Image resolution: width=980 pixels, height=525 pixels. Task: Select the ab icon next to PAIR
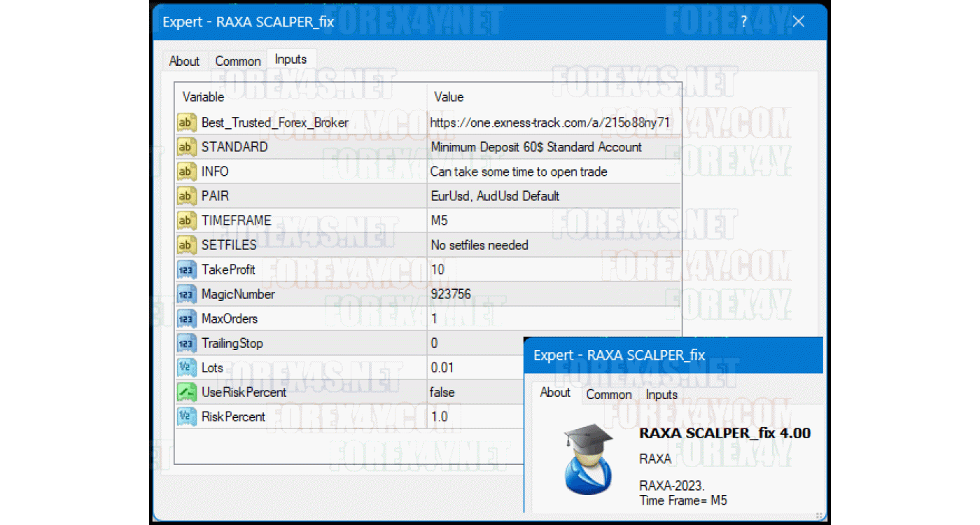pos(185,196)
